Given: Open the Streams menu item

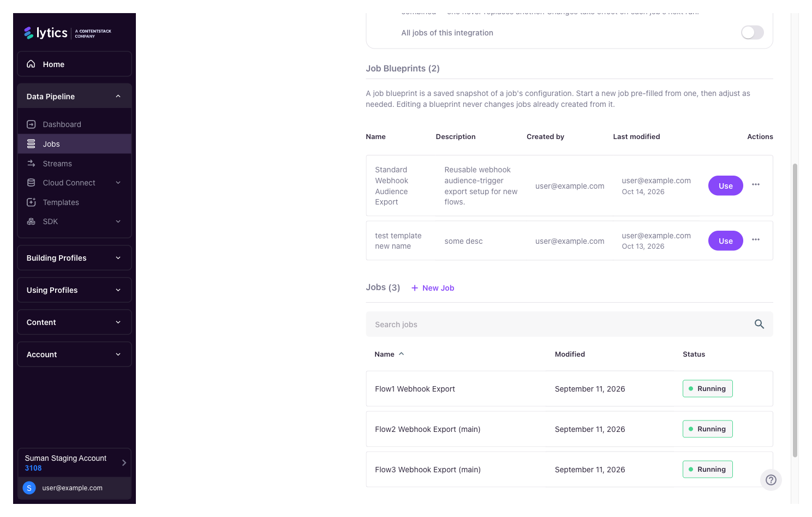Looking at the screenshot, I should [x=74, y=164].
